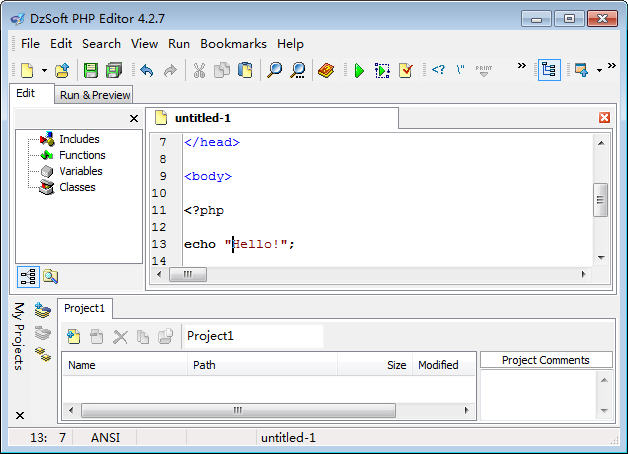Click the Copy icon in toolbar

point(222,70)
